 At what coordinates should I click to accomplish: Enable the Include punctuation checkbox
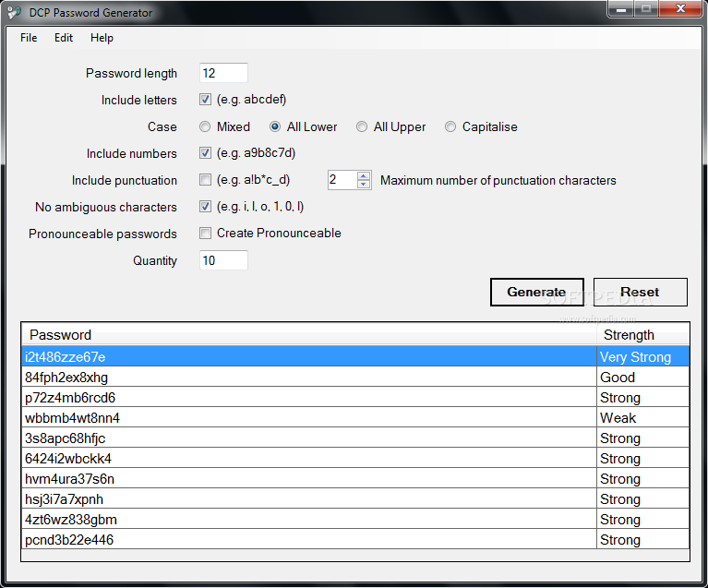point(205,180)
